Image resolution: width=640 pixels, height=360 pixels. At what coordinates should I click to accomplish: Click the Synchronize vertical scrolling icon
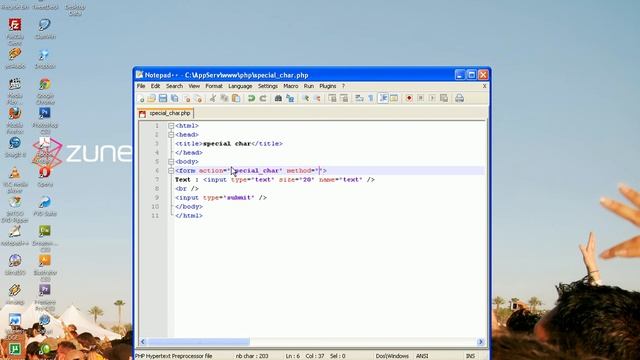click(x=332, y=98)
